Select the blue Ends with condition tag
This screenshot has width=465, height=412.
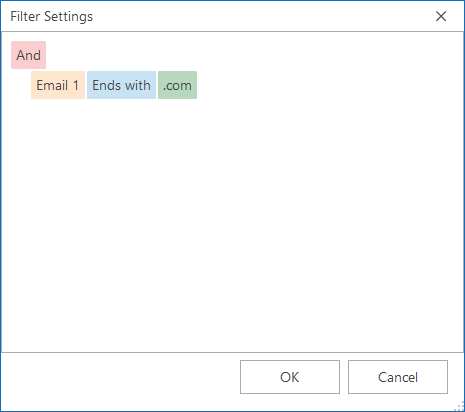121,85
